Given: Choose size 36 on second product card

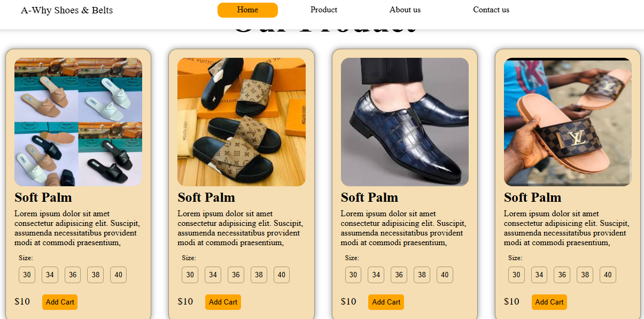Looking at the screenshot, I should (236, 275).
